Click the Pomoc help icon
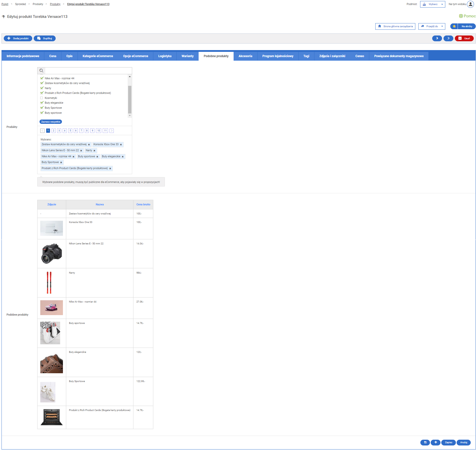 pyautogui.click(x=461, y=16)
